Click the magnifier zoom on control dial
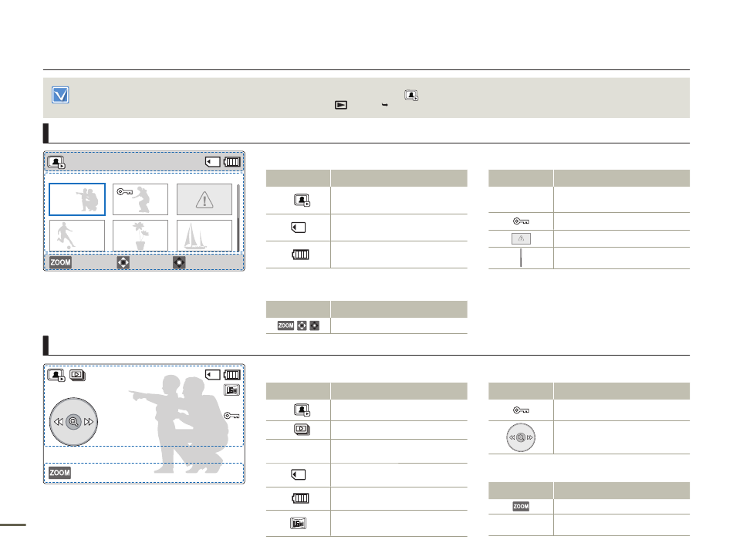The width and height of the screenshot is (733, 560). [x=73, y=422]
